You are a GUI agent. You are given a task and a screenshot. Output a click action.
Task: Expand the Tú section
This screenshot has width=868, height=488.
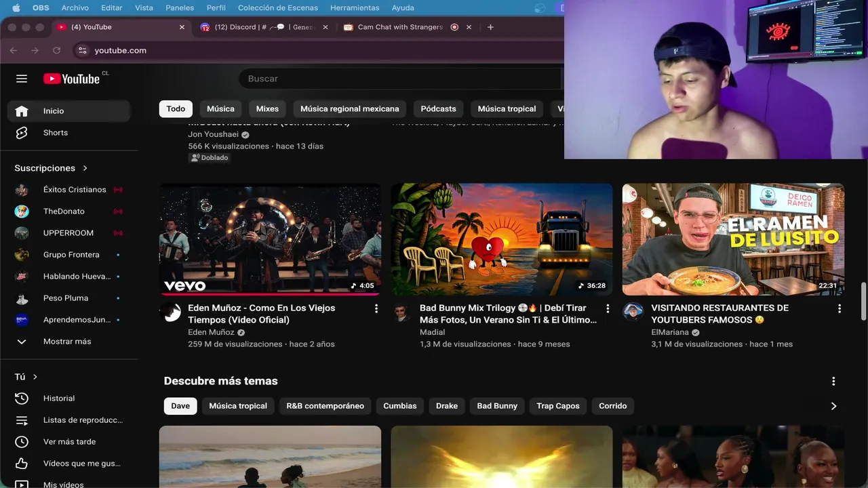[26, 377]
